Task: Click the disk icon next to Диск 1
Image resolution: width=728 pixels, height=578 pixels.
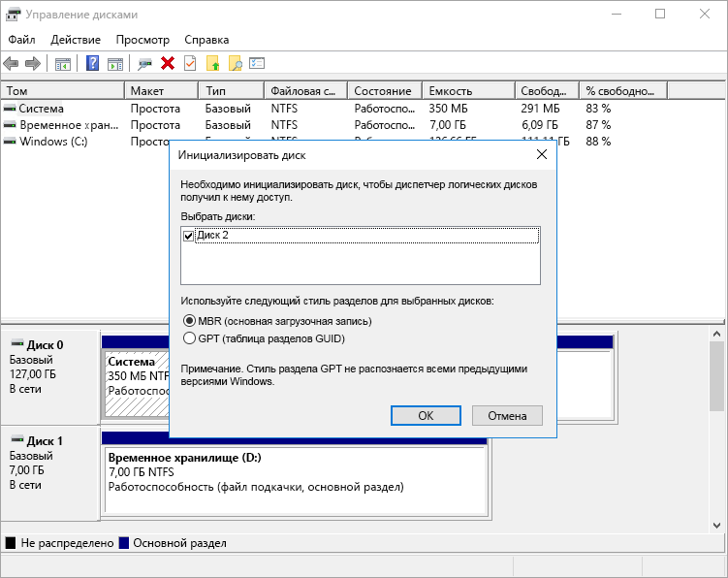Action: click(x=17, y=439)
